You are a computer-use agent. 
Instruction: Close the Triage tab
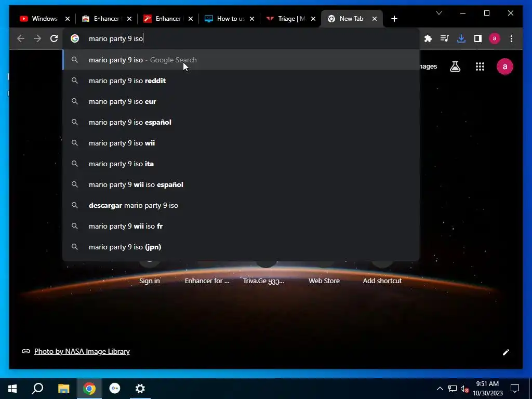313,19
